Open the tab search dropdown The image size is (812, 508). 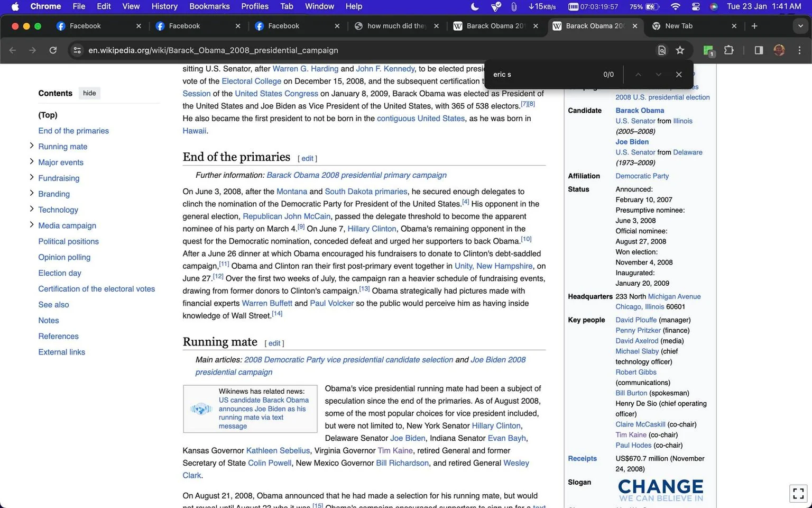pyautogui.click(x=800, y=26)
